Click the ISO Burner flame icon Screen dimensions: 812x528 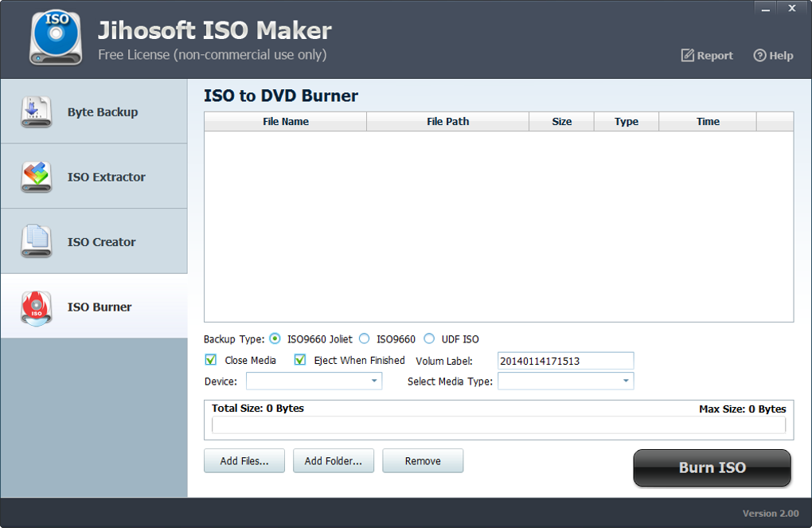pyautogui.click(x=37, y=307)
